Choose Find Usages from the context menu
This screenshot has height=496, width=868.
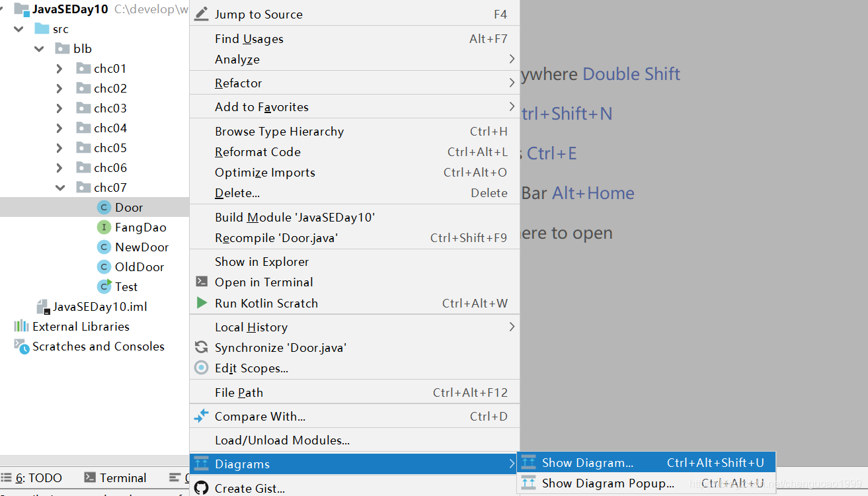point(354,38)
